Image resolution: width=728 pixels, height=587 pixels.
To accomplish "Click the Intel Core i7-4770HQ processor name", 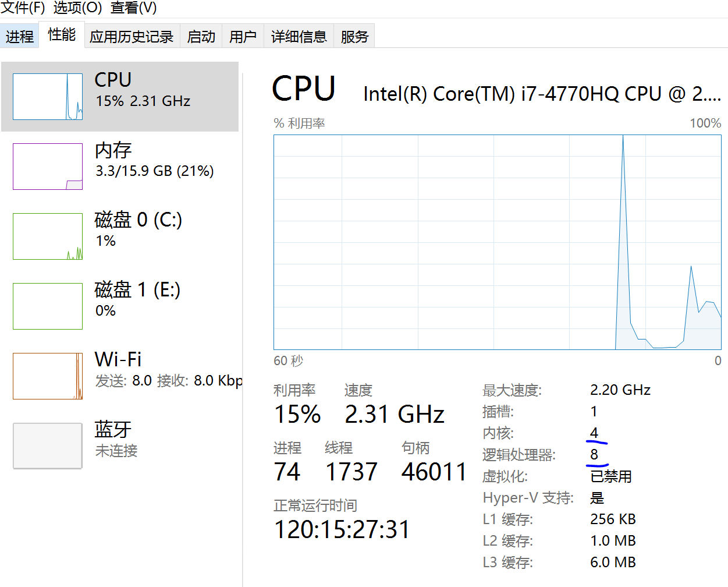I will tap(541, 94).
